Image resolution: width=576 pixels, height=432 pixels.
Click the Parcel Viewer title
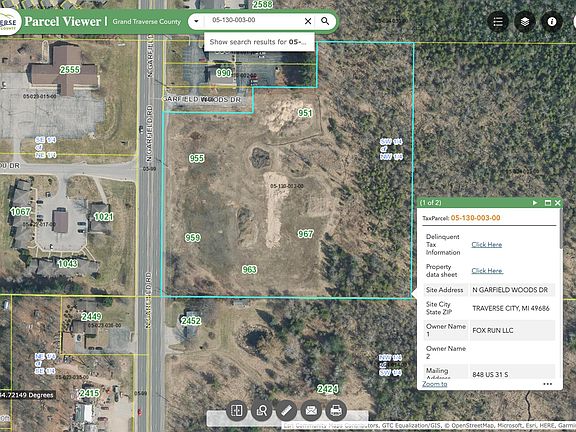62,21
